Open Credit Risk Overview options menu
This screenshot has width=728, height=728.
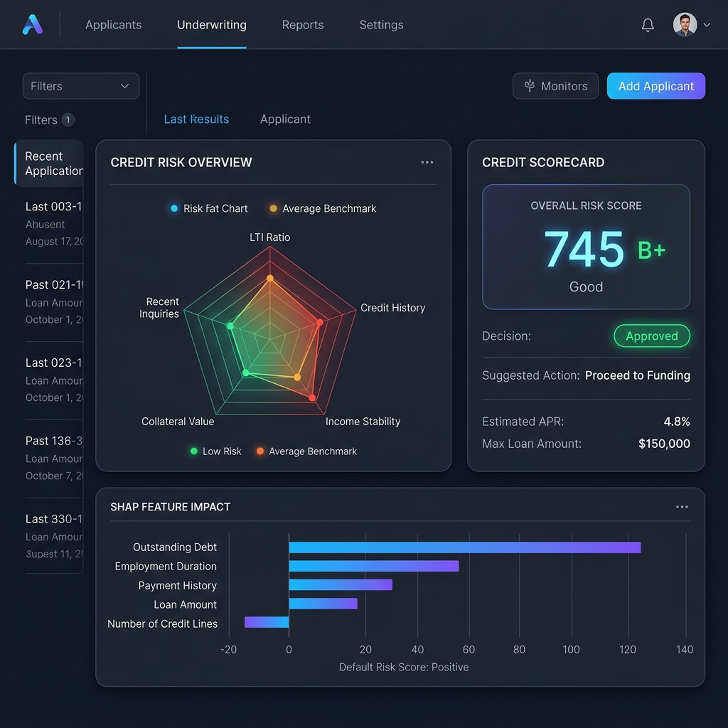pyautogui.click(x=427, y=162)
